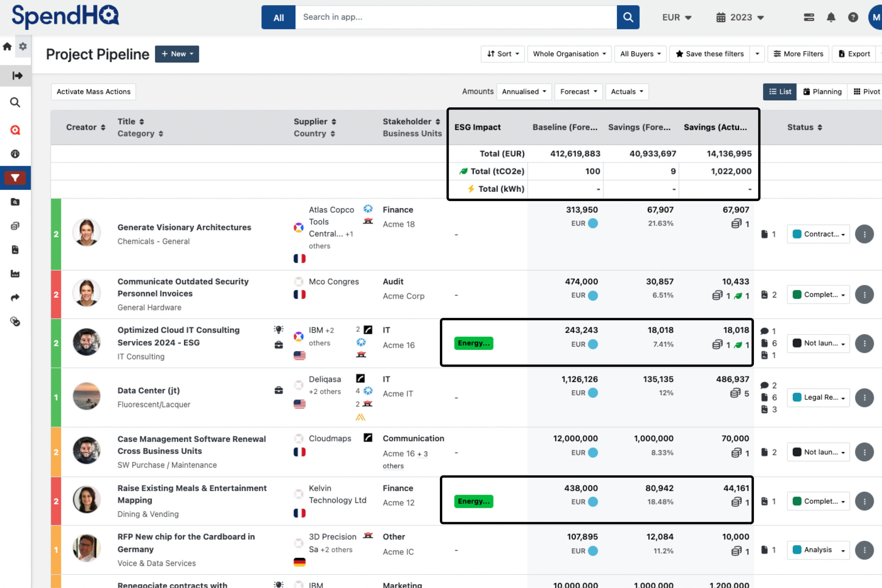This screenshot has width=882, height=588.
Task: Sort by Creator column
Action: [x=86, y=127]
